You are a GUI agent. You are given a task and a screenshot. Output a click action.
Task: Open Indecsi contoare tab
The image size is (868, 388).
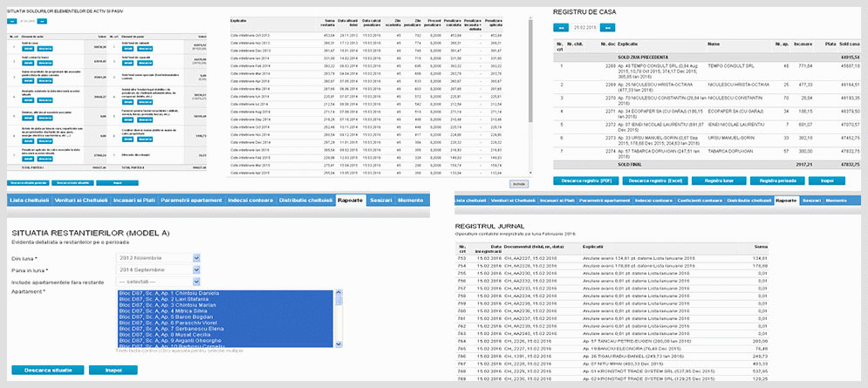click(x=250, y=201)
